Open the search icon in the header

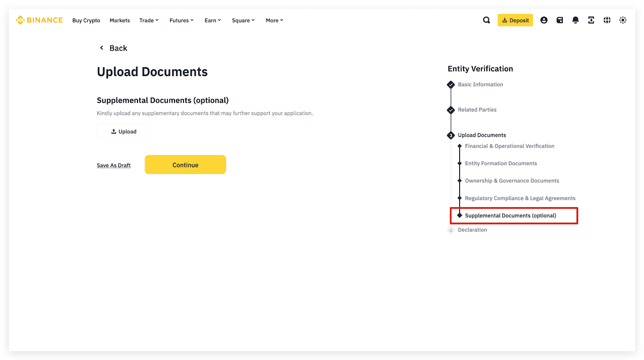point(486,20)
